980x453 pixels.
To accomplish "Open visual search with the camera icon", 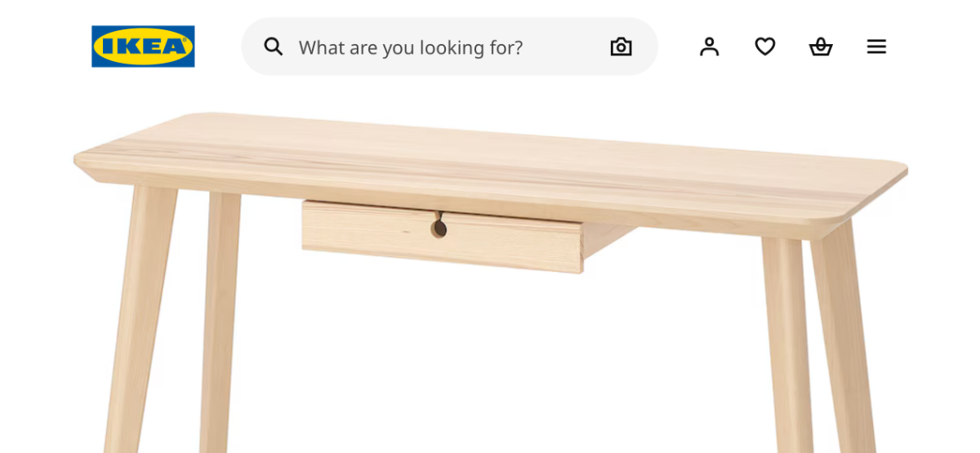I will coord(621,47).
